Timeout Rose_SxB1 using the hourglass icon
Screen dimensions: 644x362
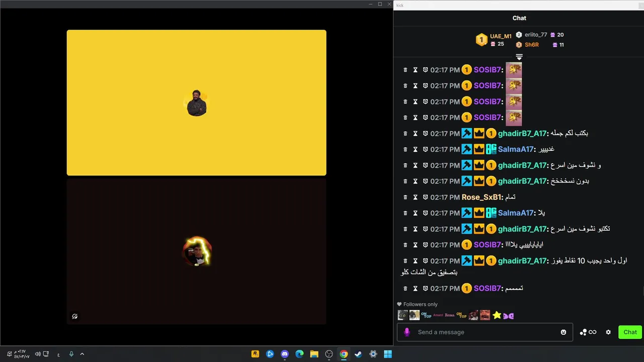[416, 197]
